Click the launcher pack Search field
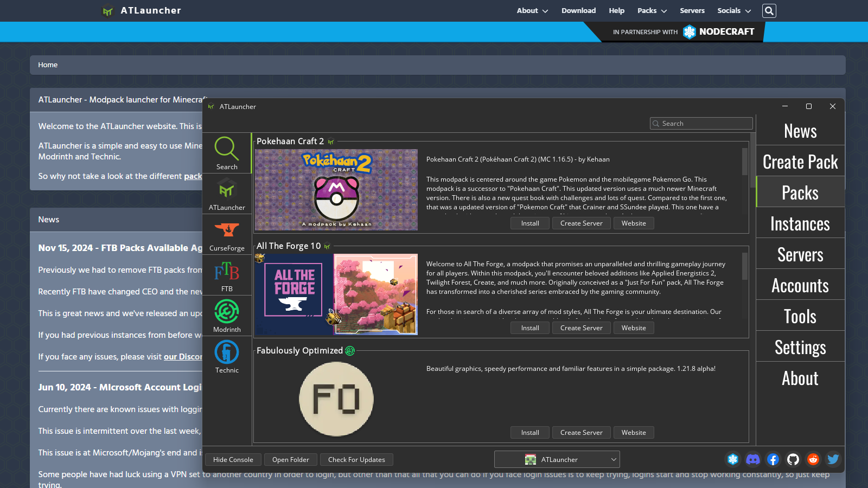 tap(701, 124)
